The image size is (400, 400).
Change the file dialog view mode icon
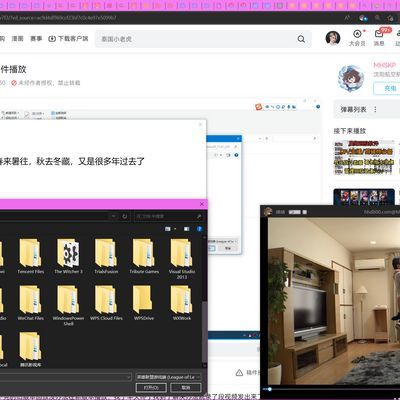coord(168,229)
